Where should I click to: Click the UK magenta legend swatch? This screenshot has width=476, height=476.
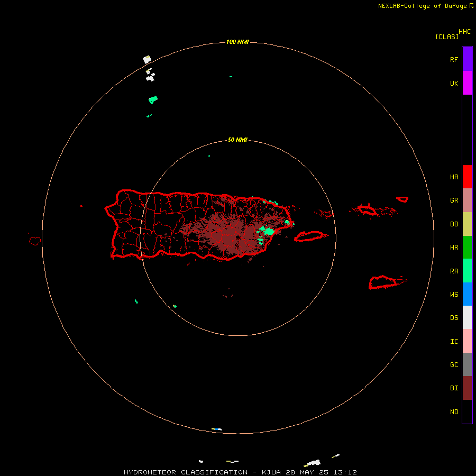click(x=467, y=83)
